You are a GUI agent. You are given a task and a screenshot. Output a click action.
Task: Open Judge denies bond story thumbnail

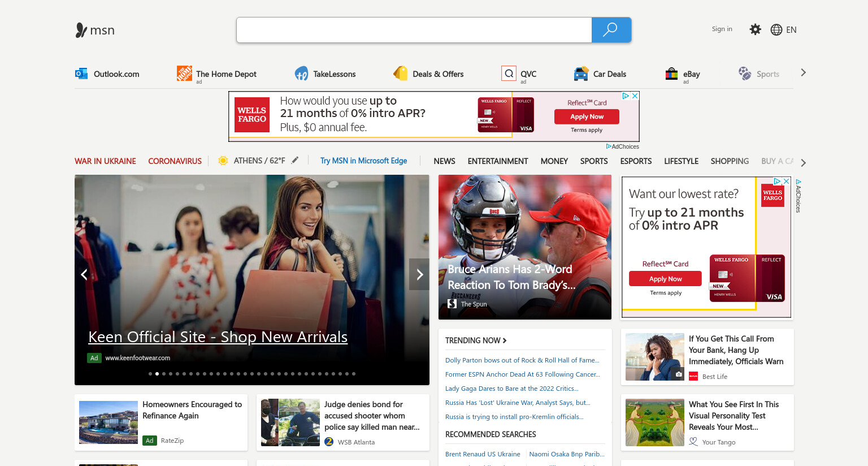(x=290, y=422)
